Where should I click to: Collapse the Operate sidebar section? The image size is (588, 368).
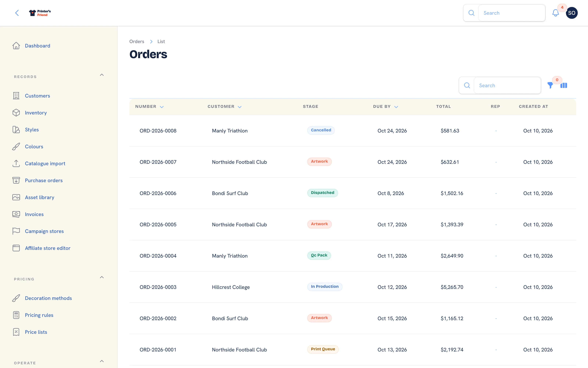pos(102,361)
